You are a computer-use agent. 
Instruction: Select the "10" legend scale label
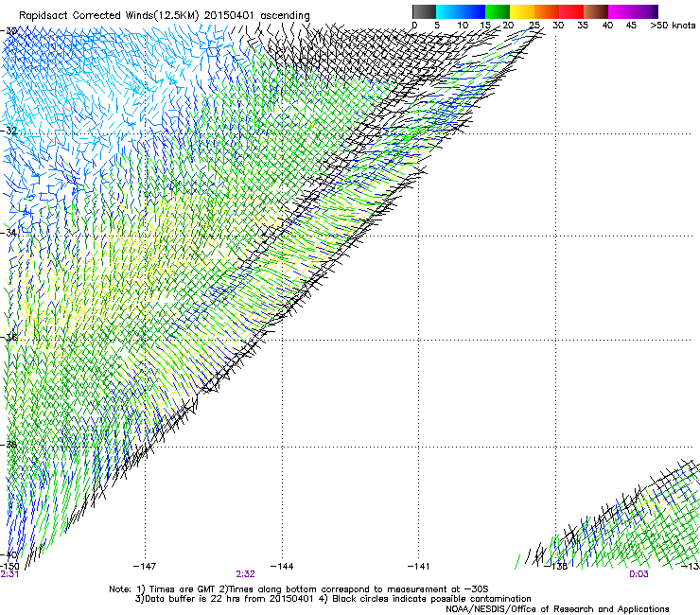click(463, 26)
